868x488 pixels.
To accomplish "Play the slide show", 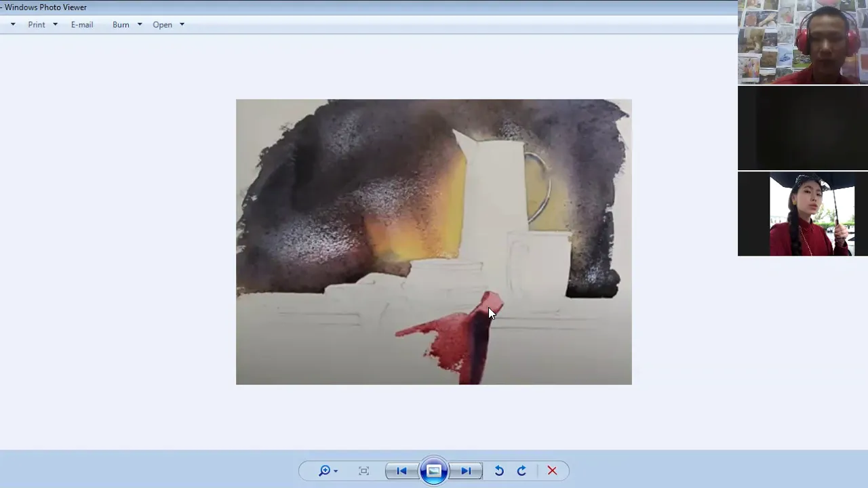I will pyautogui.click(x=434, y=471).
